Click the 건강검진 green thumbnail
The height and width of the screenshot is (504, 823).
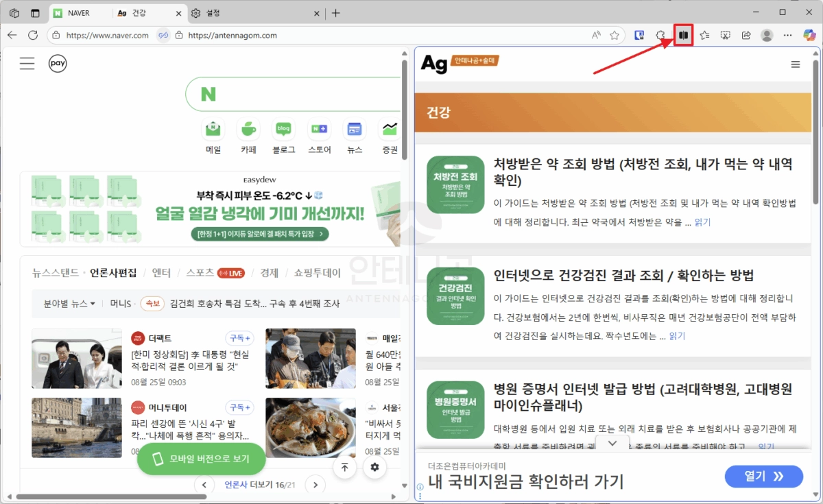click(x=455, y=296)
